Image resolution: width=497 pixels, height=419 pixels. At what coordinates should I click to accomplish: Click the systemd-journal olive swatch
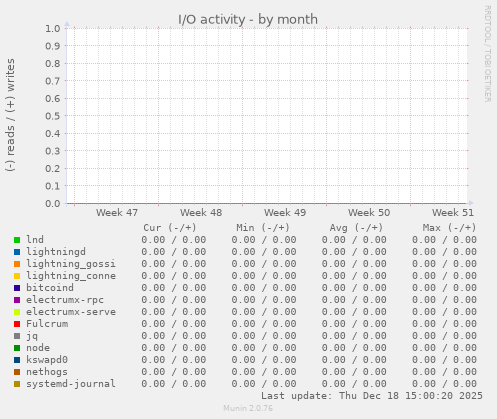pyautogui.click(x=17, y=384)
